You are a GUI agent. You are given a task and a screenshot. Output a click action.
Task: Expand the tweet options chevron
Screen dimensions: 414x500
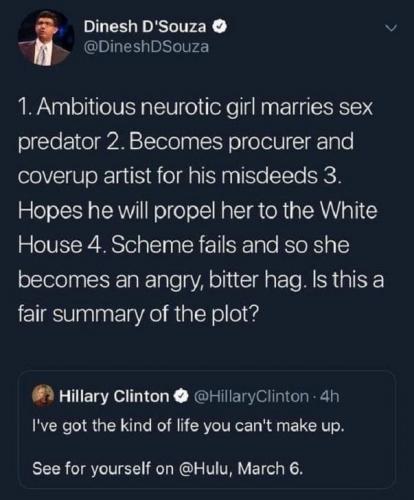click(x=391, y=29)
